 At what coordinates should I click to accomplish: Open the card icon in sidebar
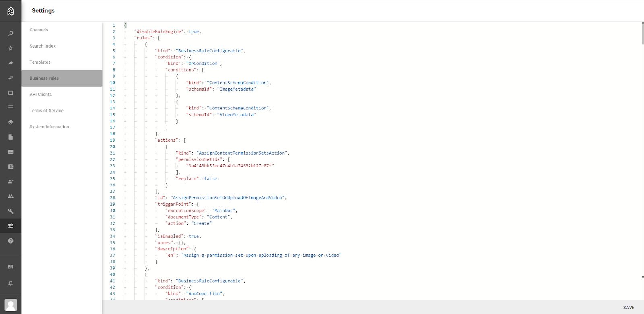point(10,152)
